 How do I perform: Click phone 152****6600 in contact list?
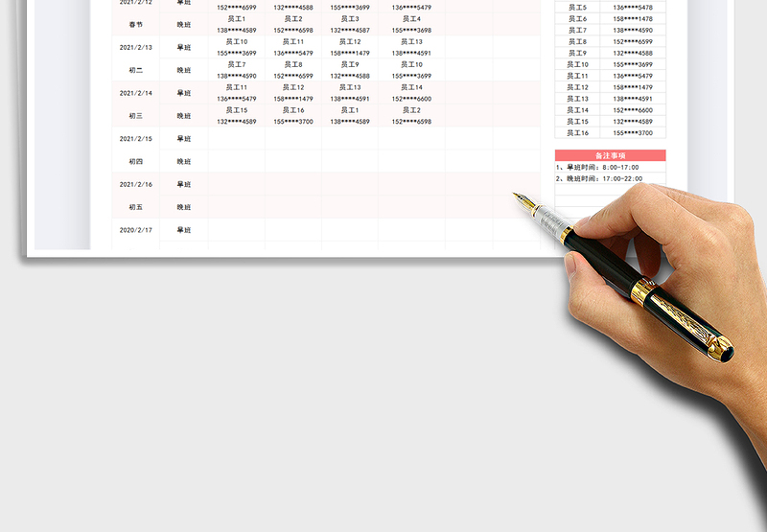coord(633,110)
